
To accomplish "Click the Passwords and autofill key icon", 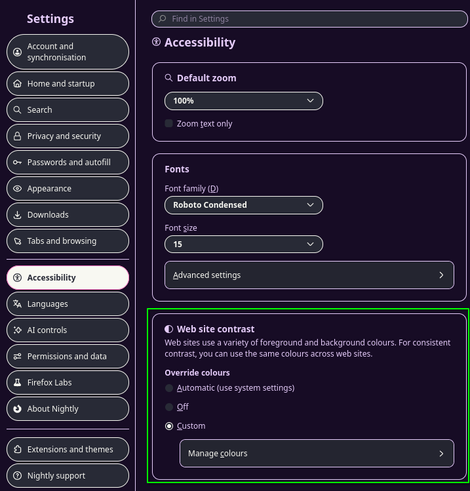I will 17,162.
